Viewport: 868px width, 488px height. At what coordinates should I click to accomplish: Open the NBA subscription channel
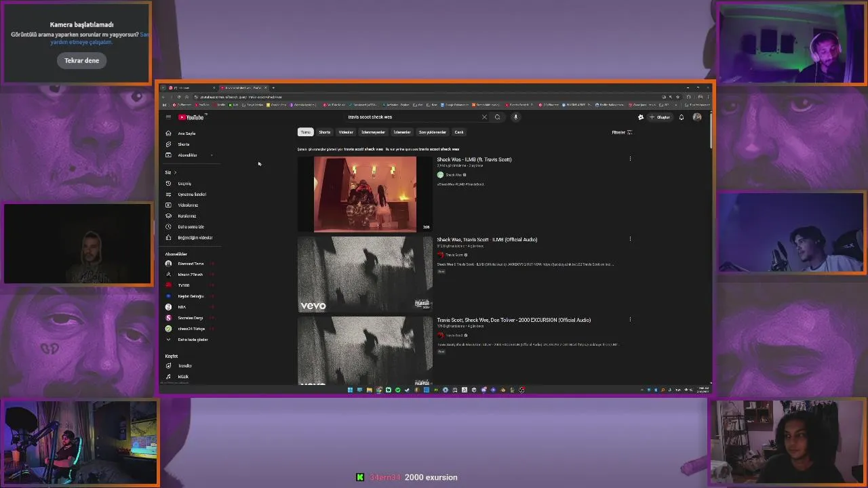[182, 307]
